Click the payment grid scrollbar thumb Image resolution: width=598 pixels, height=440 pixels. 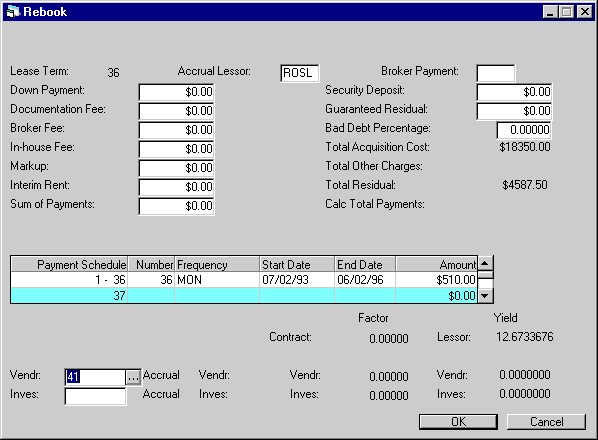pyautogui.click(x=485, y=275)
